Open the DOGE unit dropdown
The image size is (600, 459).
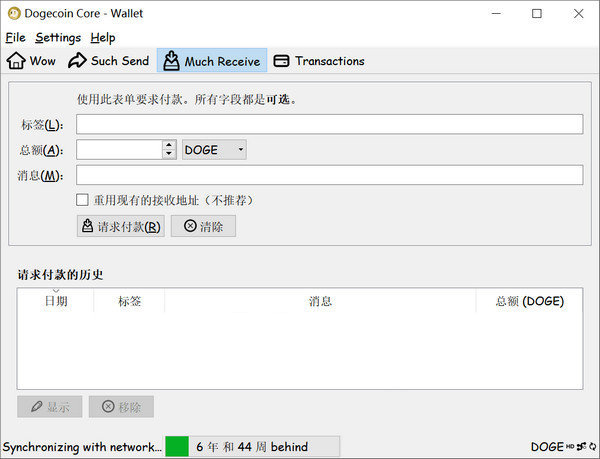click(214, 150)
